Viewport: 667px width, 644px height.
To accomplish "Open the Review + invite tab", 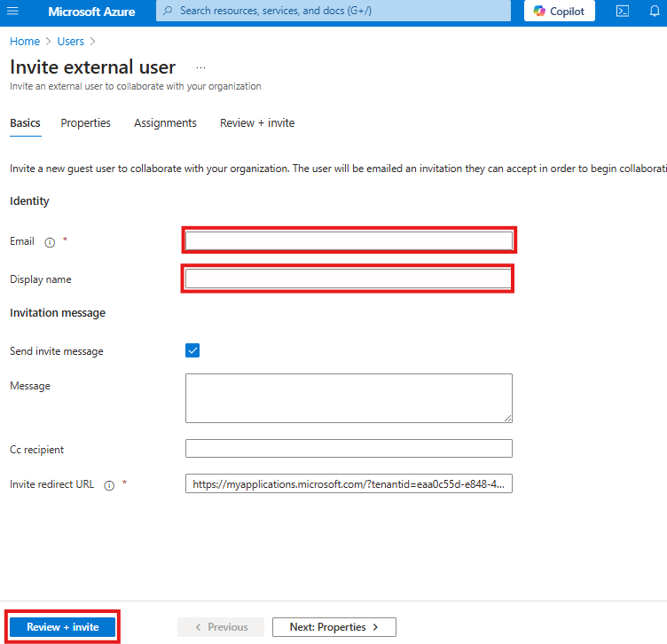I will 257,123.
